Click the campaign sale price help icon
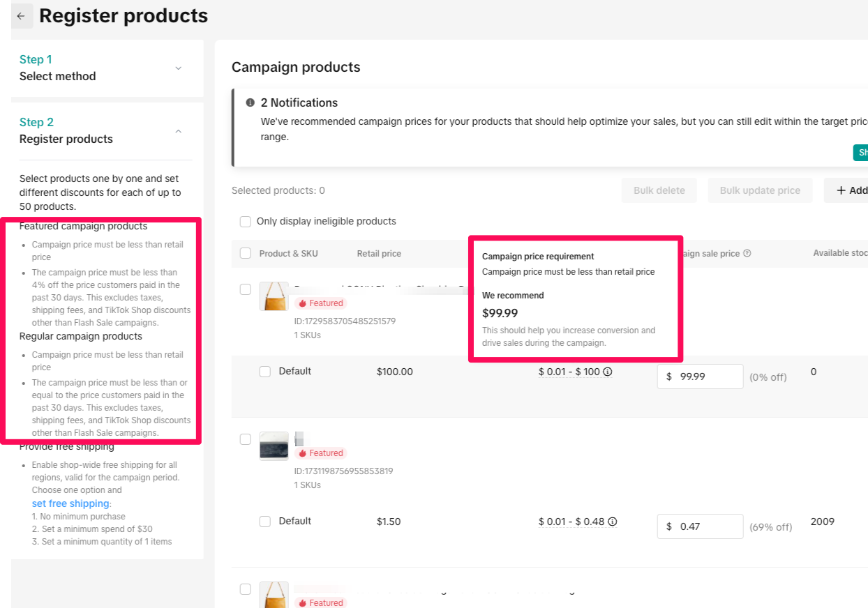868x608 pixels. point(747,254)
